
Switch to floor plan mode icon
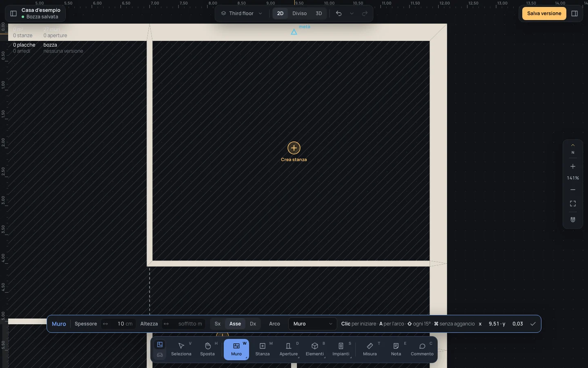pyautogui.click(x=160, y=345)
